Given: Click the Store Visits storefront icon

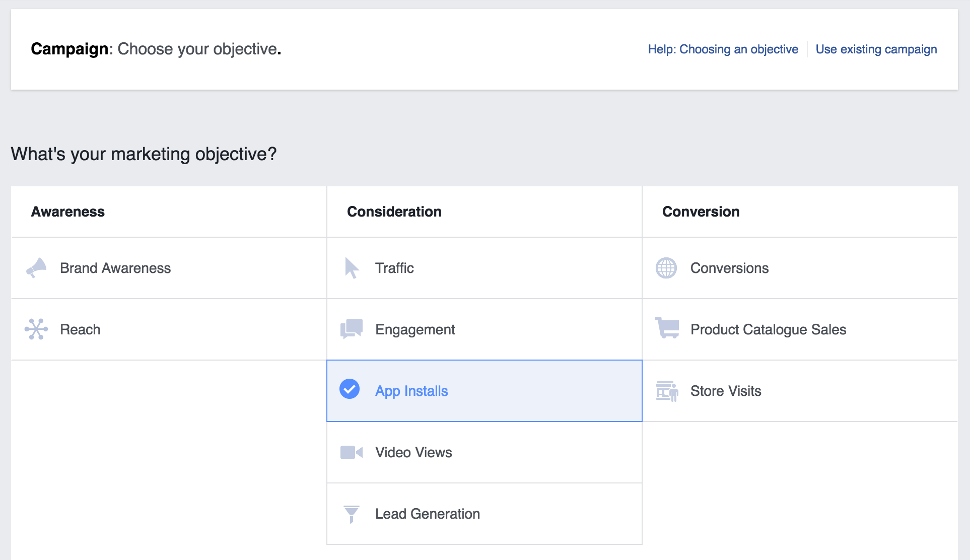Looking at the screenshot, I should click(667, 391).
